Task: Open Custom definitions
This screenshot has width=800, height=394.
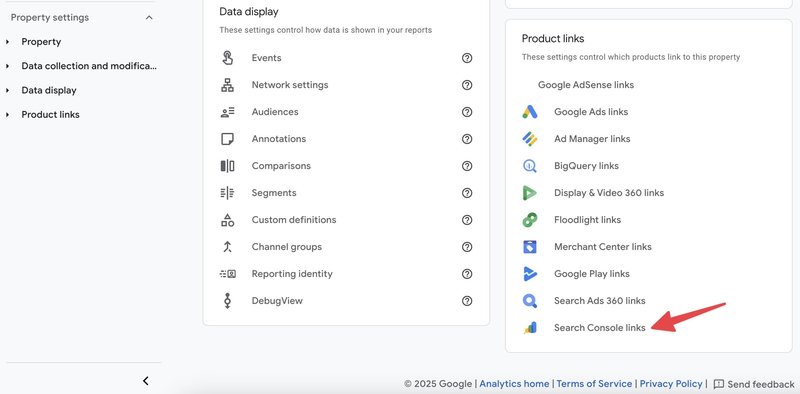Action: click(294, 220)
